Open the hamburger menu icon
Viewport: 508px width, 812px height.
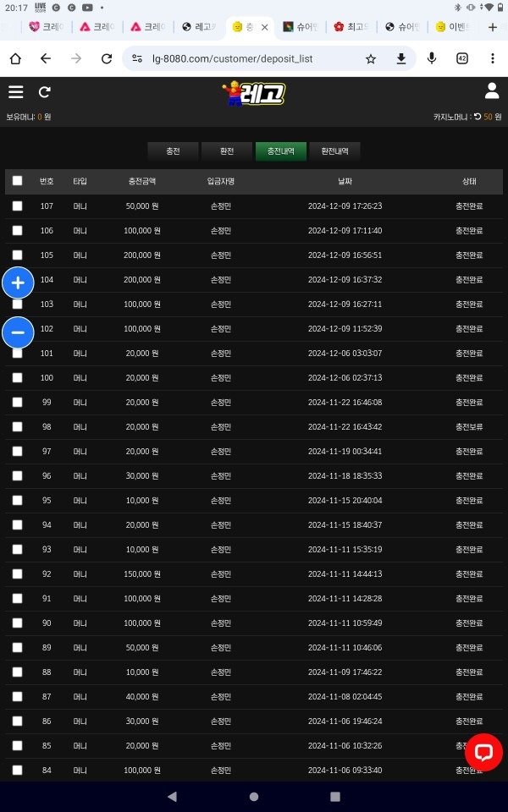point(15,92)
